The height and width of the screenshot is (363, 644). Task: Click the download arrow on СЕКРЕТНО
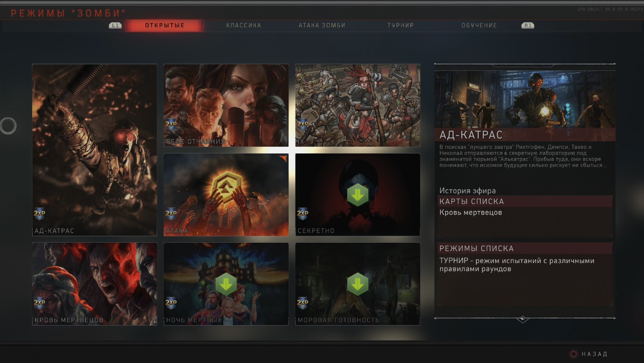357,194
